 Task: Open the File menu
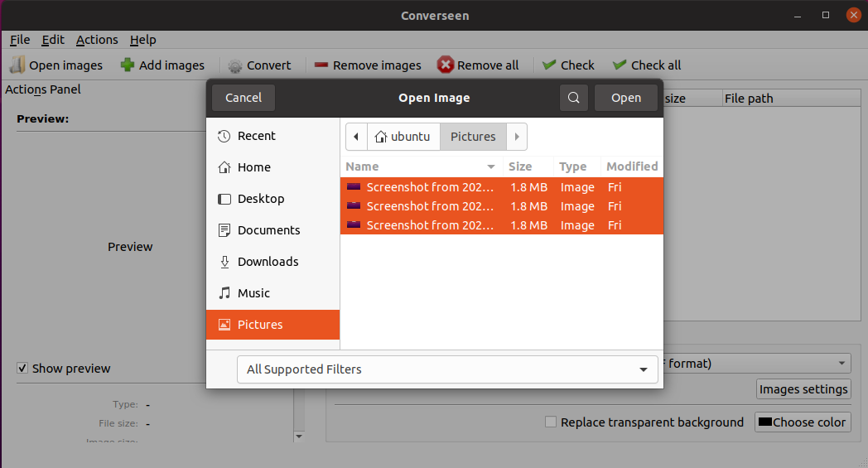(x=20, y=40)
